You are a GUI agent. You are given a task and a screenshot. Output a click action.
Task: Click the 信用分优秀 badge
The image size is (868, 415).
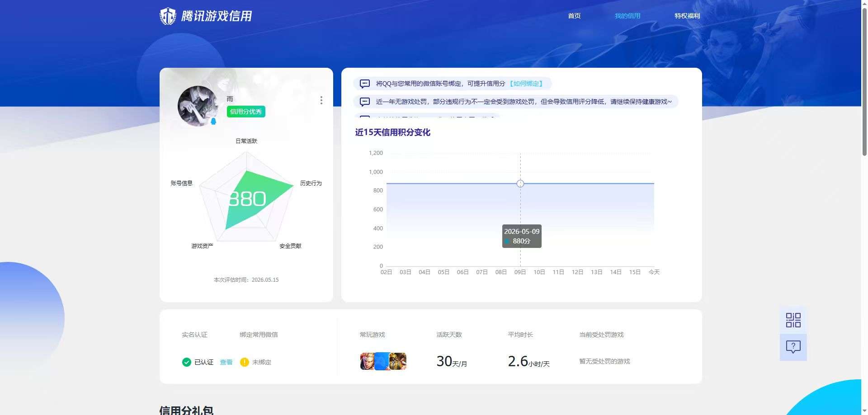coord(246,112)
